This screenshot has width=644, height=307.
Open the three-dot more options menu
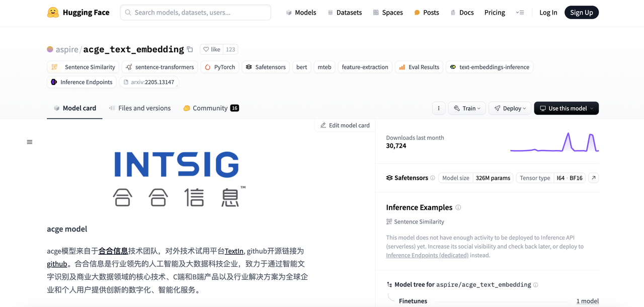(439, 108)
